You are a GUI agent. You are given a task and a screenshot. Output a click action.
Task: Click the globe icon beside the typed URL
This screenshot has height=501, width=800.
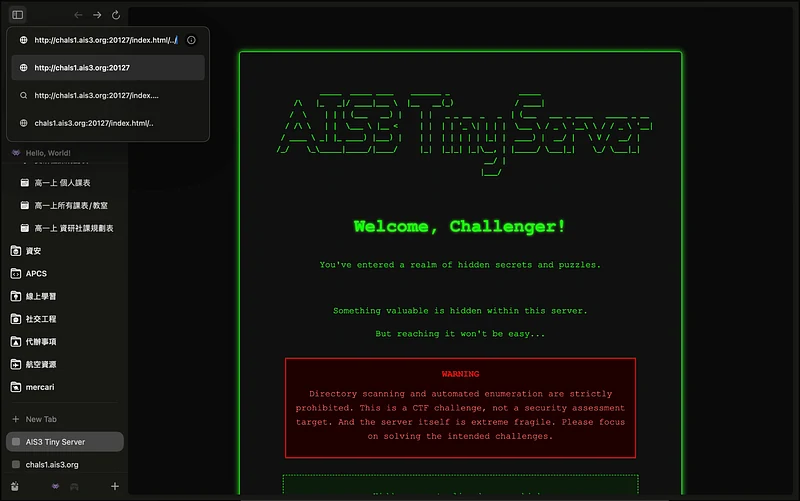tap(23, 40)
